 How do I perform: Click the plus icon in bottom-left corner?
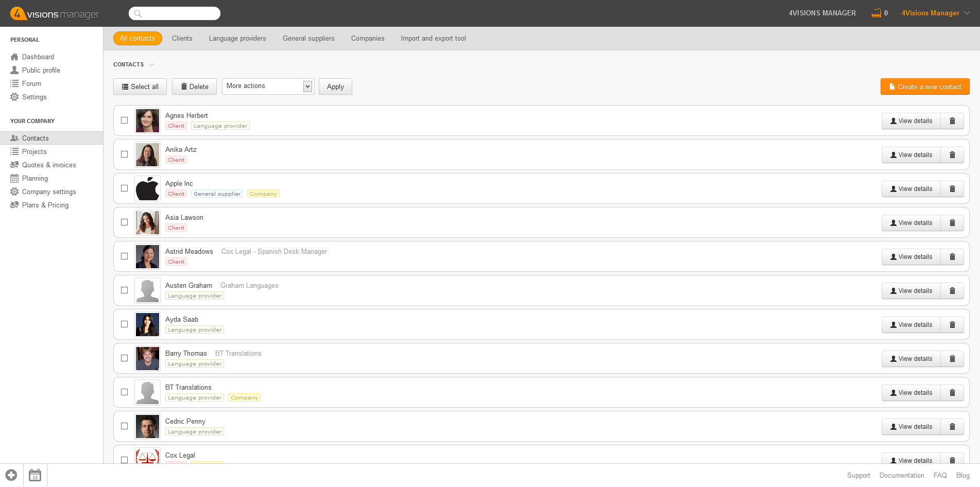pyautogui.click(x=11, y=475)
